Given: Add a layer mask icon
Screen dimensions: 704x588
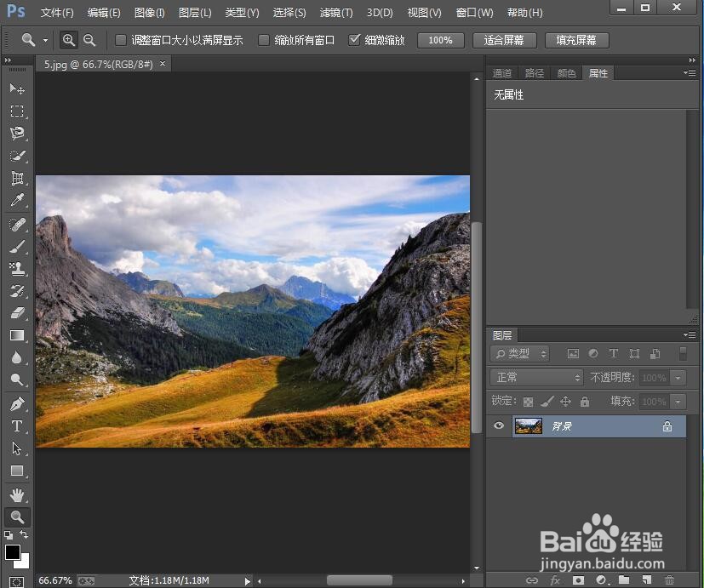Looking at the screenshot, I should [x=578, y=580].
